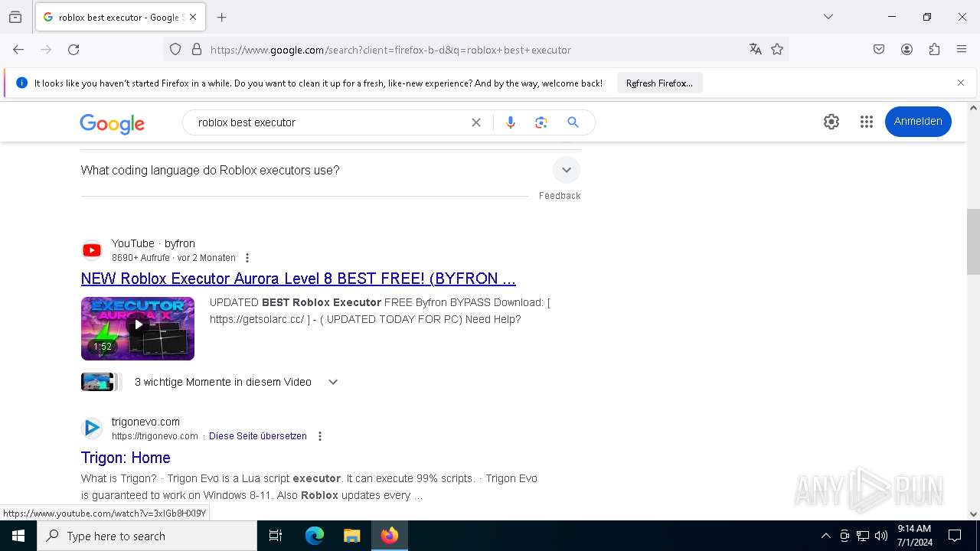Launch Microsoft Edge from the taskbar
Screen dimensions: 980x551
(315, 536)
